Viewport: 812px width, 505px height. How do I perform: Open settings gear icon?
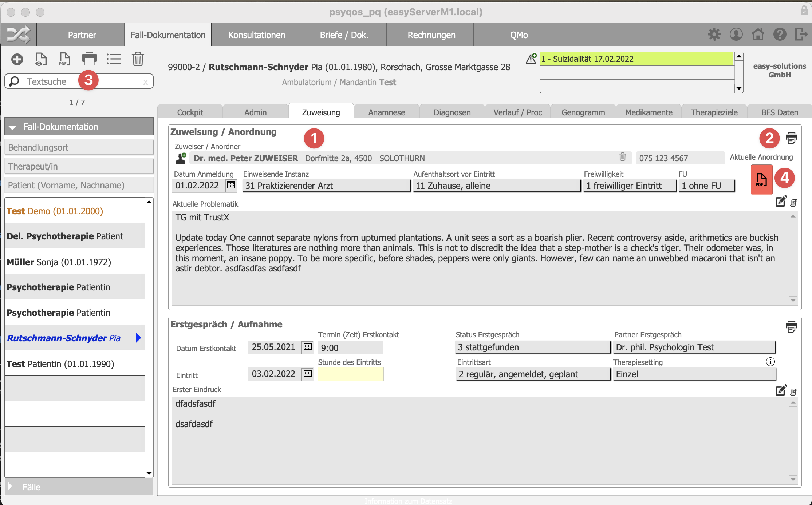click(714, 35)
